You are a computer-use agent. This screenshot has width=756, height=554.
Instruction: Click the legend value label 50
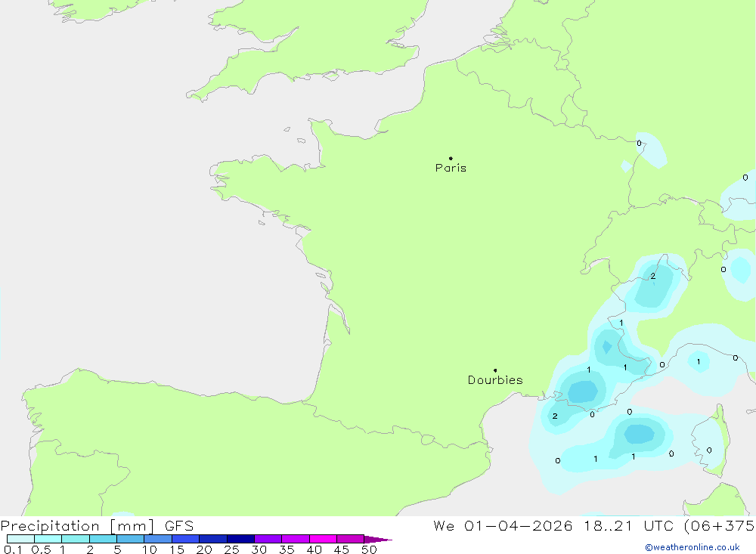click(x=369, y=549)
